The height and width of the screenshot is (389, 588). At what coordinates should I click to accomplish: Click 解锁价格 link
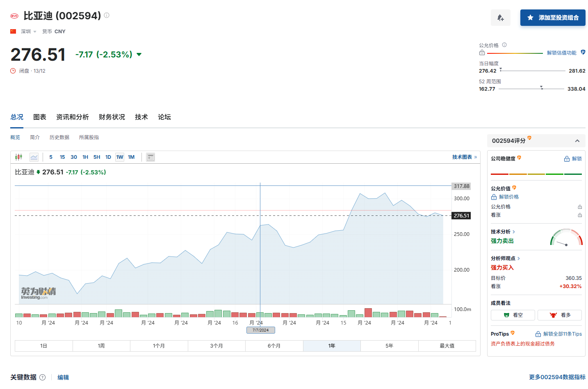click(x=505, y=197)
